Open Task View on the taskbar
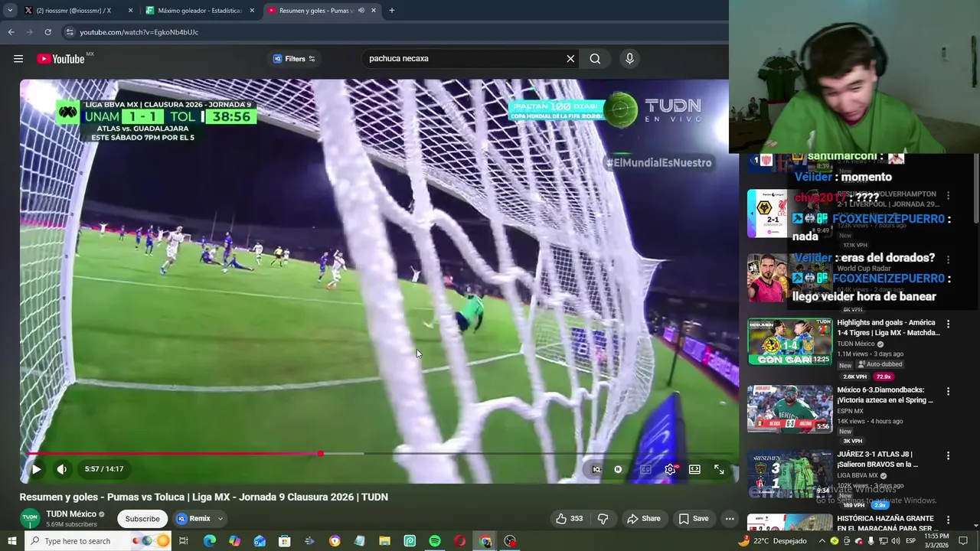Screen dimensions: 980x551 [x=184, y=541]
